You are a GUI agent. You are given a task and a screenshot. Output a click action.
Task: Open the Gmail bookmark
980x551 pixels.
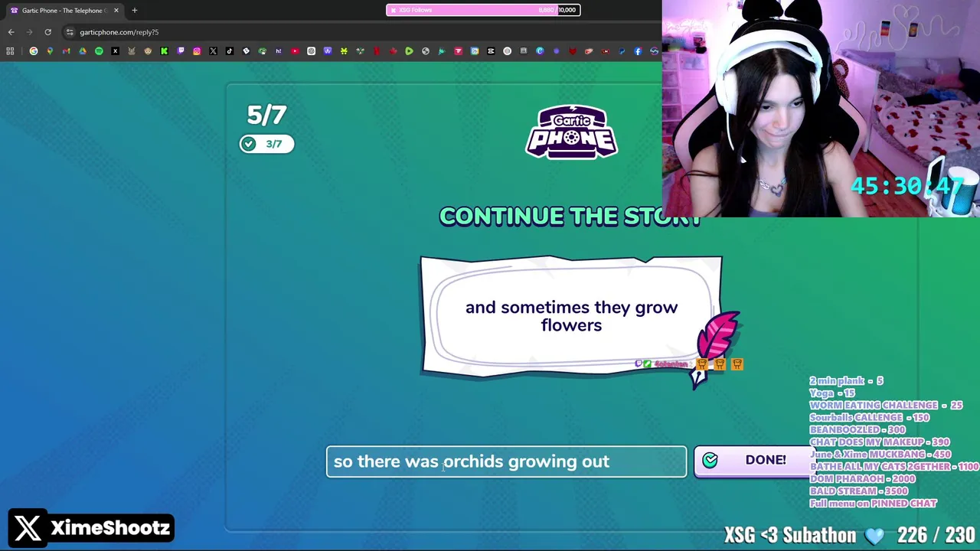click(66, 51)
